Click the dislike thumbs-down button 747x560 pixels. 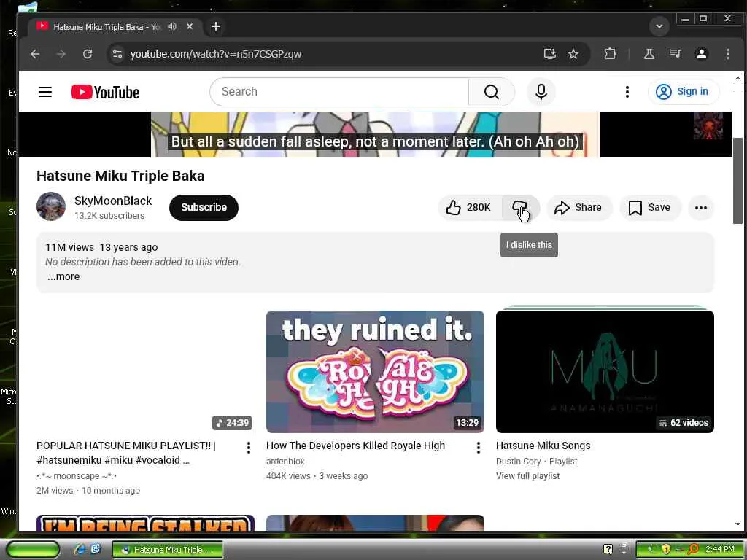(520, 207)
